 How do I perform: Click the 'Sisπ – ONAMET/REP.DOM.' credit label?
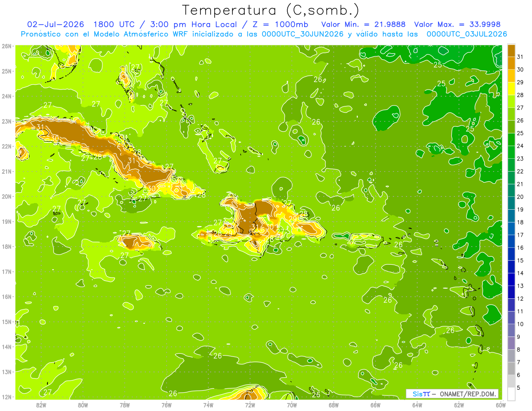[452, 394]
